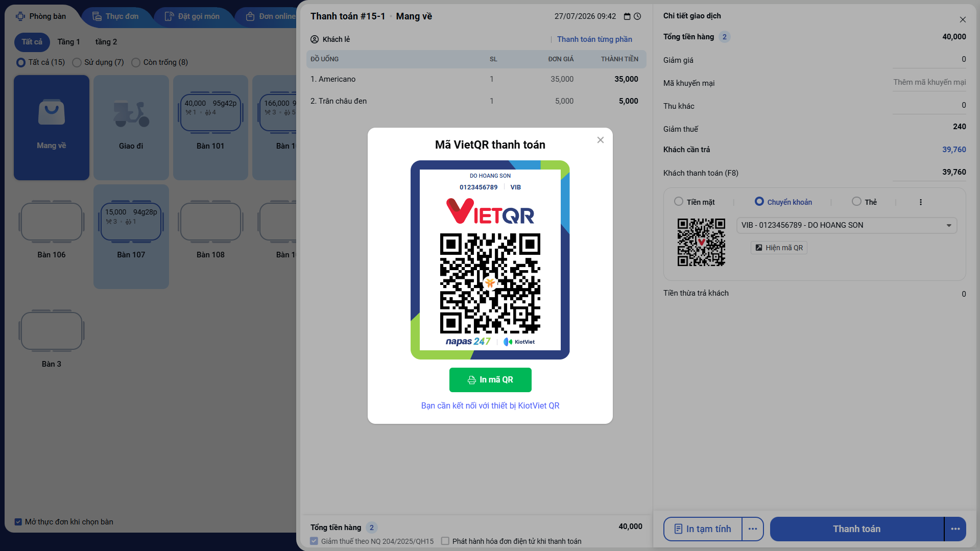This screenshot has height=551, width=980.
Task: Click the Giảm thuế value 240
Action: coord(960,127)
